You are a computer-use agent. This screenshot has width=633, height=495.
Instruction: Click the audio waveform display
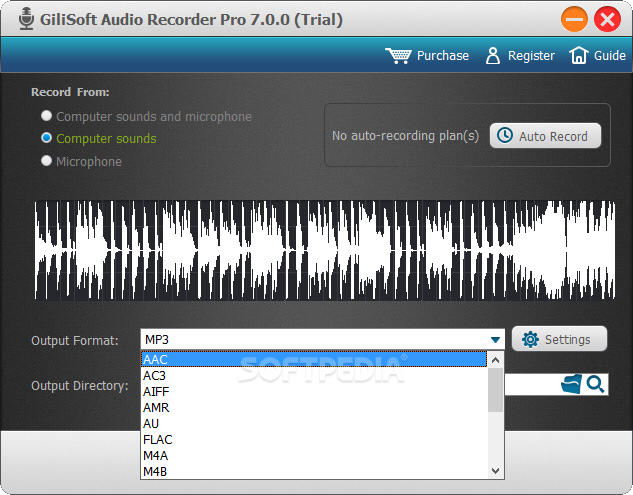(x=325, y=250)
